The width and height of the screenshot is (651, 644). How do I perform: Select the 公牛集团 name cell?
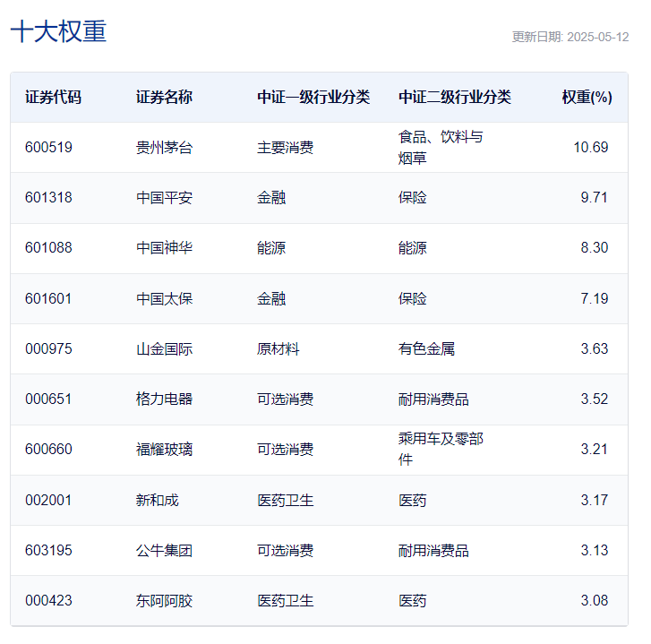[x=164, y=551]
